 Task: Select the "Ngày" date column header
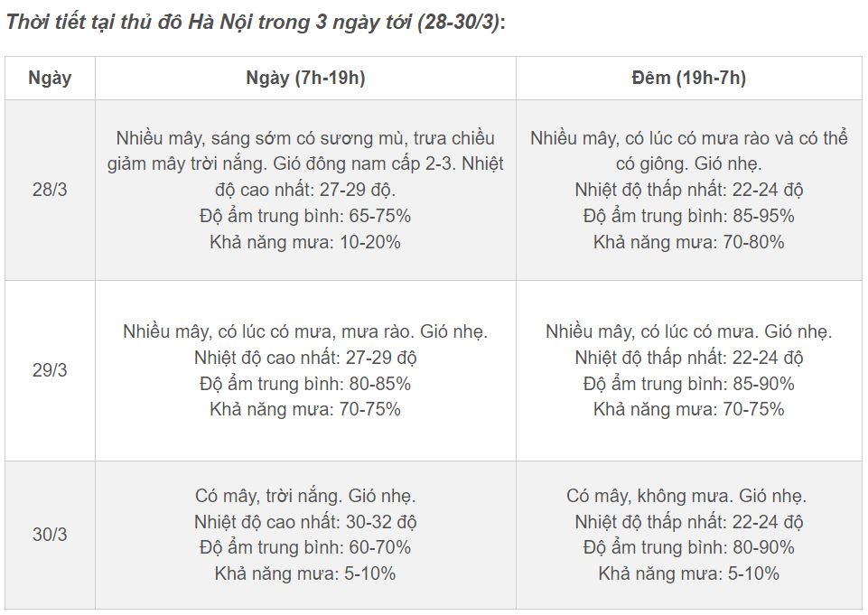[x=50, y=78]
